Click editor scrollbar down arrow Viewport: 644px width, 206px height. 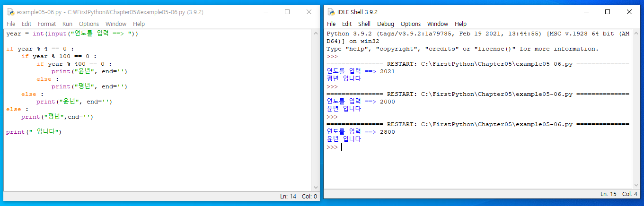316,187
